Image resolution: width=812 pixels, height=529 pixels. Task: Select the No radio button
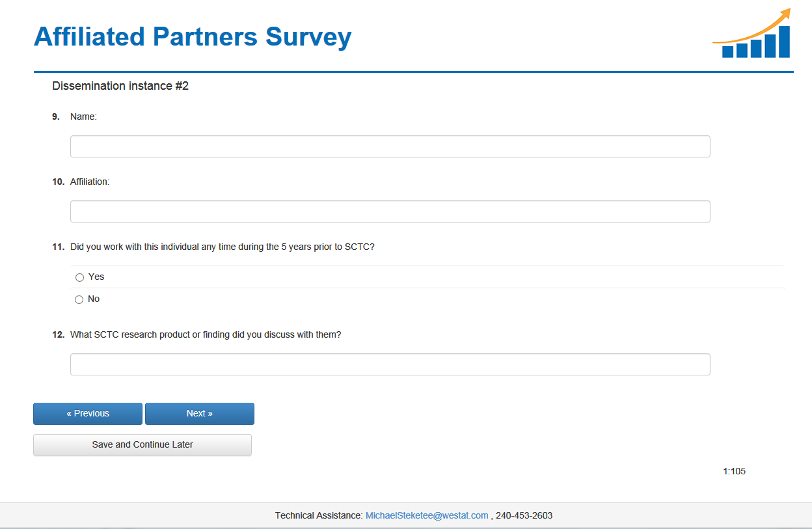(x=79, y=299)
